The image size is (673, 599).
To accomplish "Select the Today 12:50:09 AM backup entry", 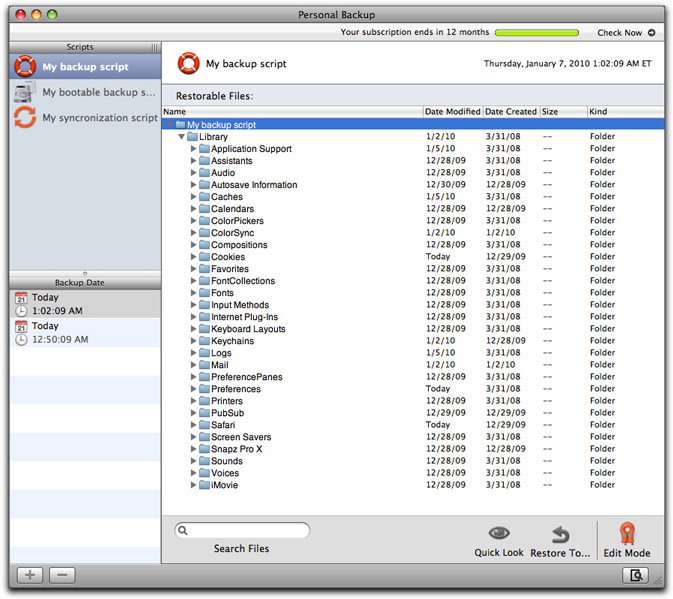I will coord(85,333).
